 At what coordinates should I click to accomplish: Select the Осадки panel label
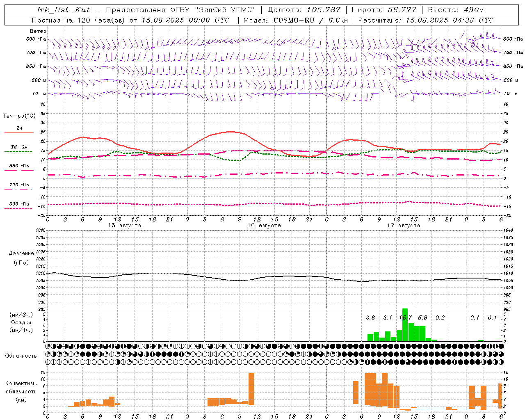[x=21, y=322]
